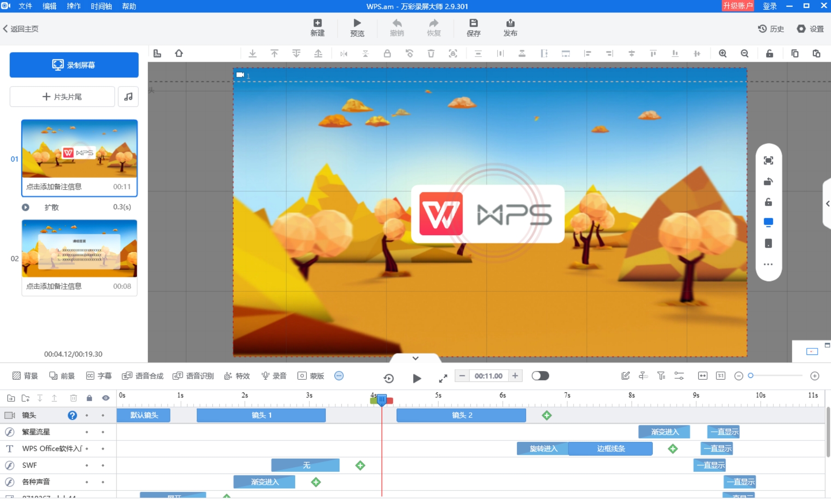Click the replay-from-start icon beside play
The width and height of the screenshot is (831, 504).
[388, 378]
